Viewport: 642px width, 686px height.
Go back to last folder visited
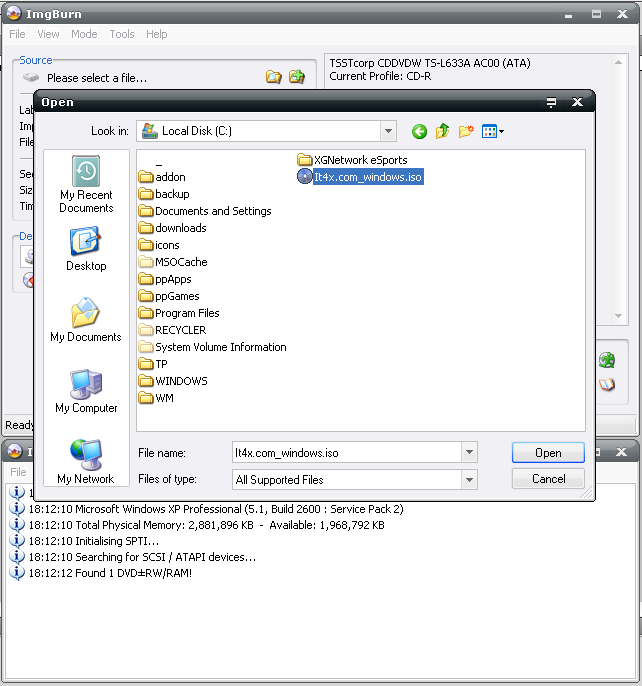pyautogui.click(x=419, y=131)
